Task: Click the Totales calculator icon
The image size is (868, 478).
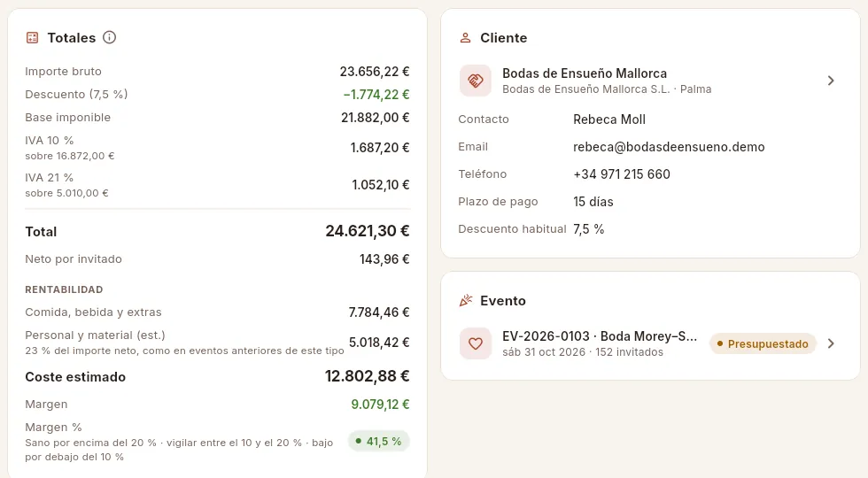Action: [32, 37]
